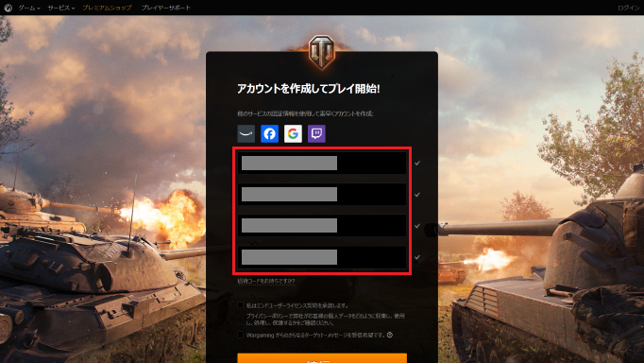Click the second registration input field
This screenshot has width=644, height=363.
(x=322, y=194)
